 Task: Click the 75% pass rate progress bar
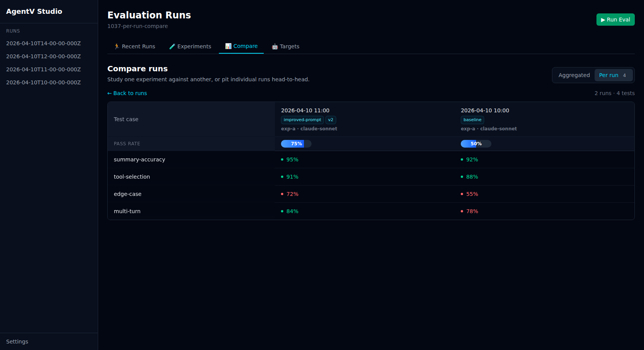pyautogui.click(x=296, y=143)
